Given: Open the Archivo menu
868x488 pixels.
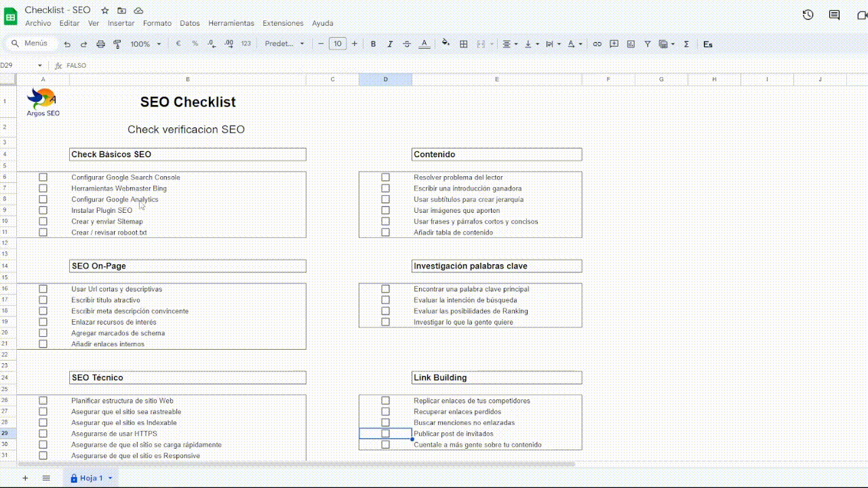Looking at the screenshot, I should (38, 23).
